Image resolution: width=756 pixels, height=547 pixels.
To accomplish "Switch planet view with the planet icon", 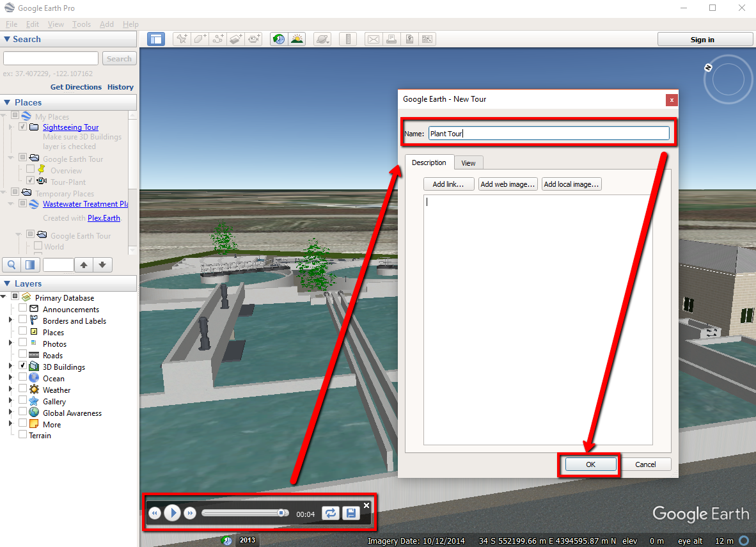I will 322,39.
